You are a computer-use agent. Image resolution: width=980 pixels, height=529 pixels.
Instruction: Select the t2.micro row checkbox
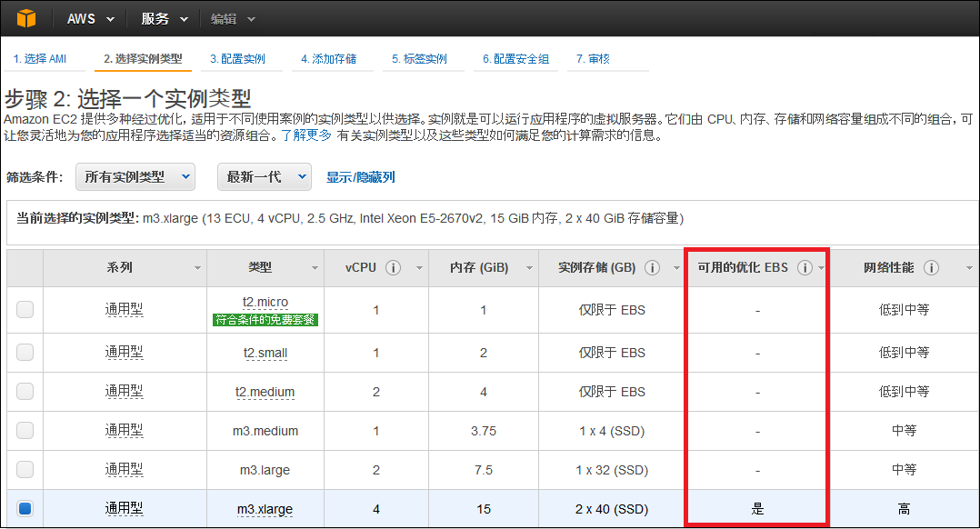click(25, 309)
